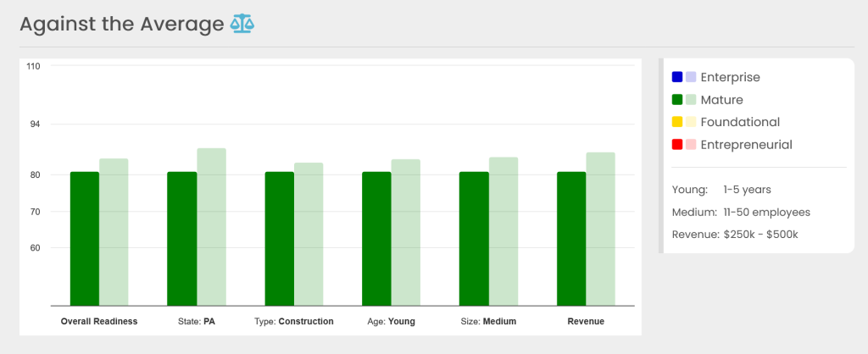Image resolution: width=868 pixels, height=354 pixels.
Task: Click the balance scale icon beside the title
Action: point(242,24)
